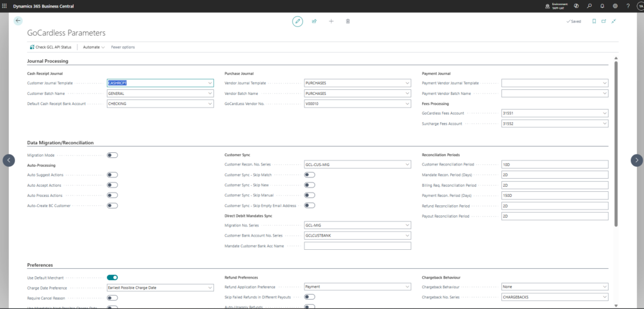Screen dimensions: 644x309
Task: Toggle Auto Process Actions switch
Action: click(x=112, y=195)
